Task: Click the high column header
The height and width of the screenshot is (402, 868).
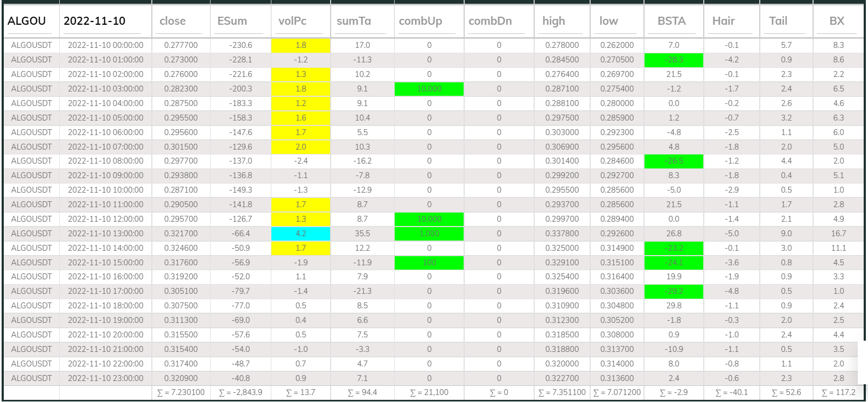Action: pyautogui.click(x=554, y=21)
